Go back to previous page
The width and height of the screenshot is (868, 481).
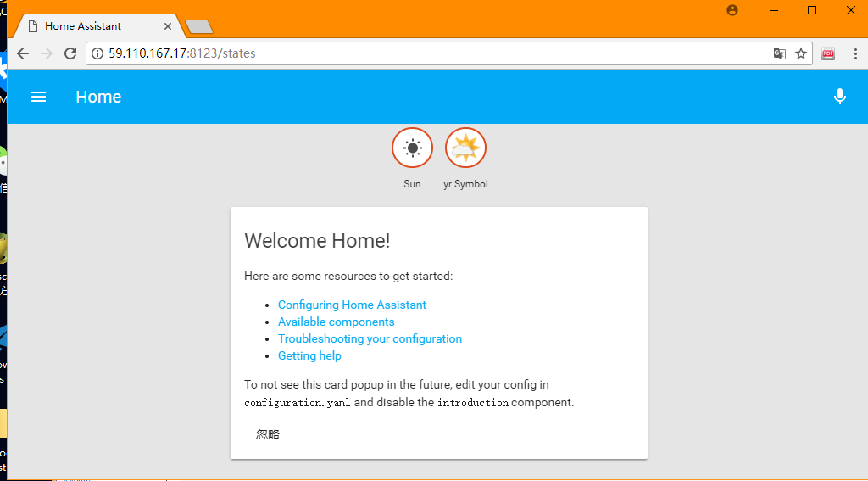[23, 53]
